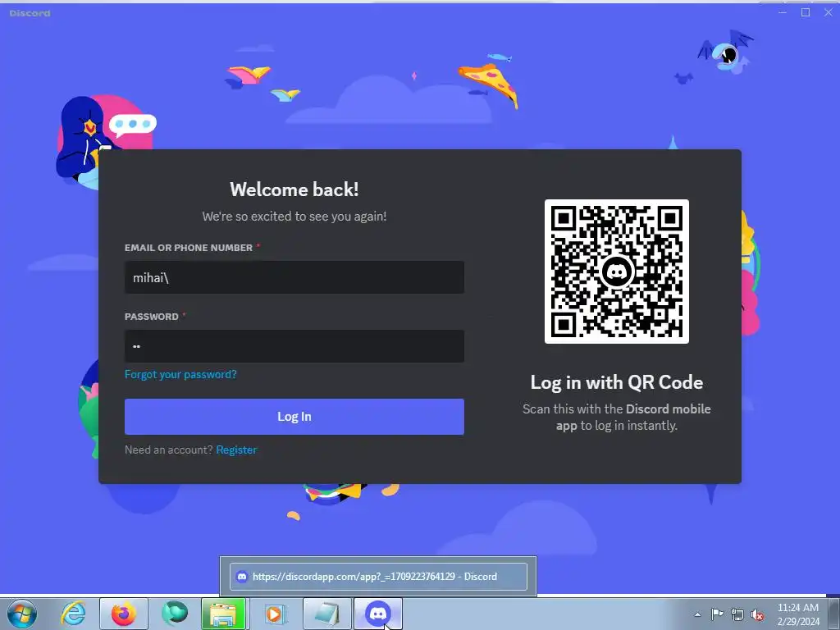Image resolution: width=840 pixels, height=630 pixels.
Task: Click the Discord login QR code
Action: [x=617, y=272]
